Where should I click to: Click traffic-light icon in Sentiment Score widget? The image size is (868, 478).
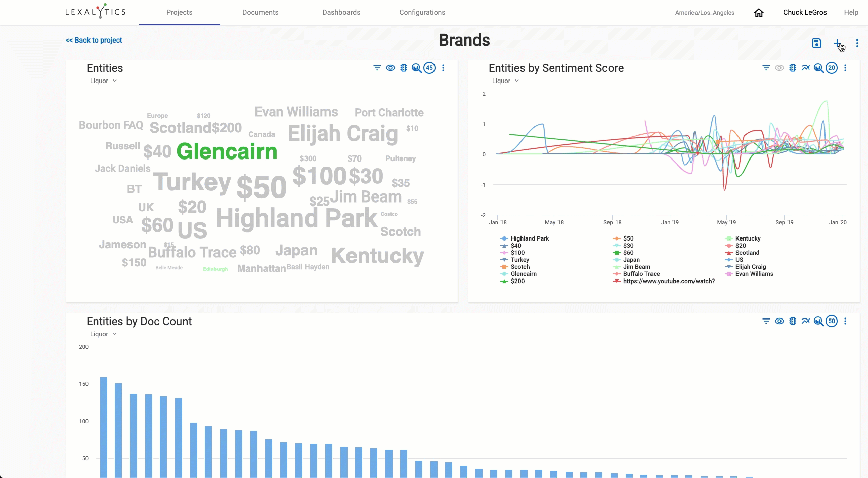793,68
